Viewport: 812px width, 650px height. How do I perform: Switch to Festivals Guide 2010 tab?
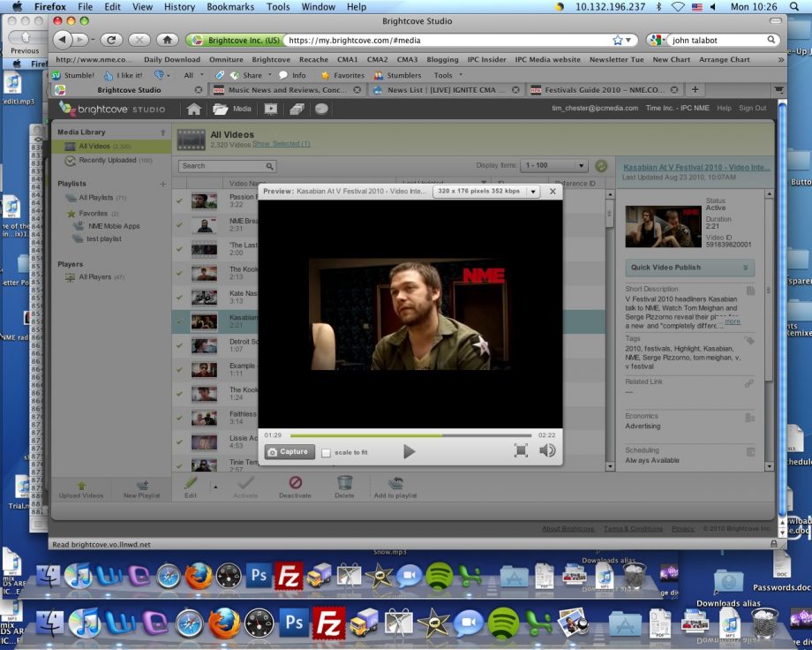pyautogui.click(x=605, y=90)
